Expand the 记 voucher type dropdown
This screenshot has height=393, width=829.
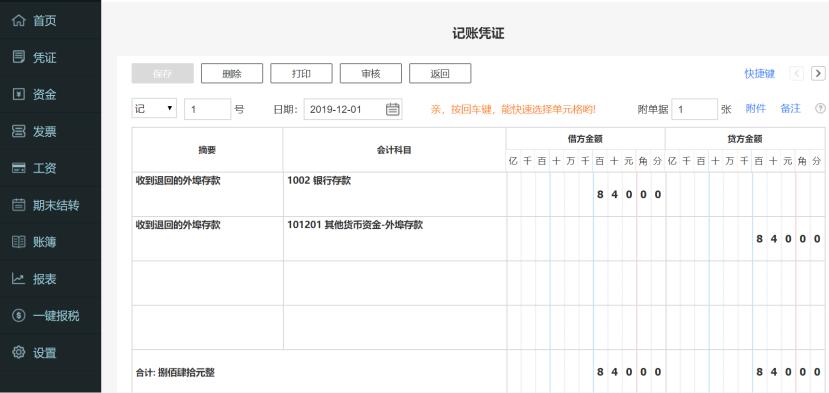154,109
